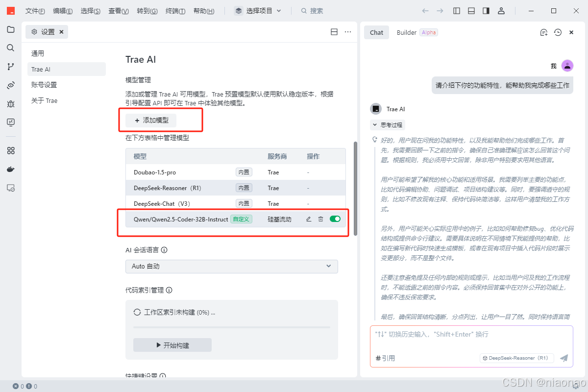Open the Extensions grid icon
588x392 pixels.
pos(10,150)
